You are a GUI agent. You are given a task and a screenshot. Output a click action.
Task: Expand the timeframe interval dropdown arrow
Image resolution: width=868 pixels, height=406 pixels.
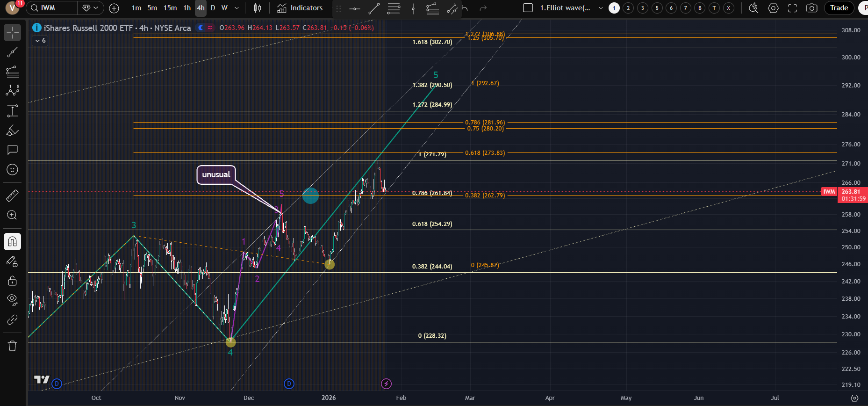(237, 8)
